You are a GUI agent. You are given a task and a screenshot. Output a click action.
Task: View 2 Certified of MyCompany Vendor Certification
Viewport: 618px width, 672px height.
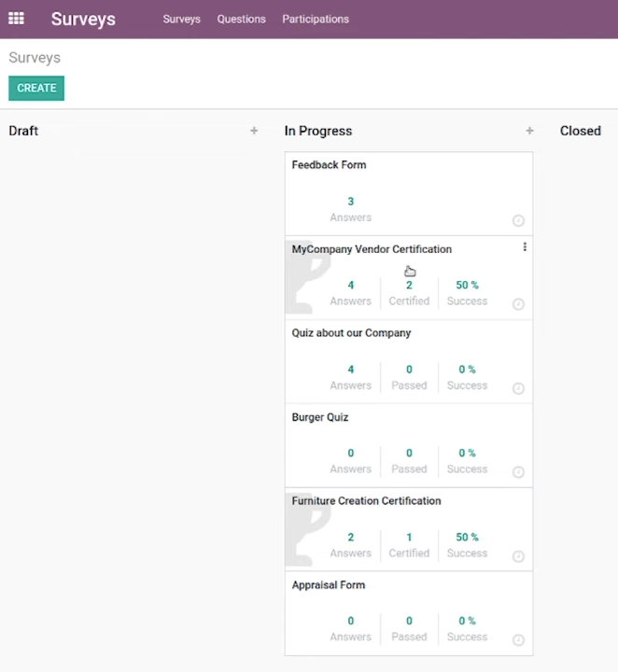tap(409, 293)
